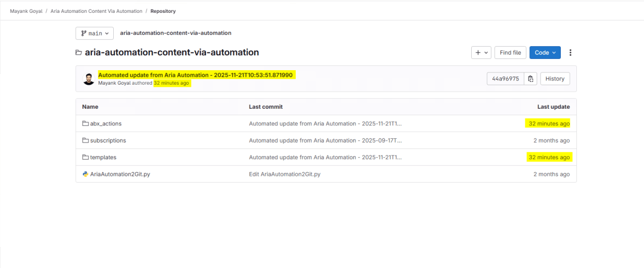Click commit hash 44a96975
The height and width of the screenshot is (268, 644).
pos(506,79)
